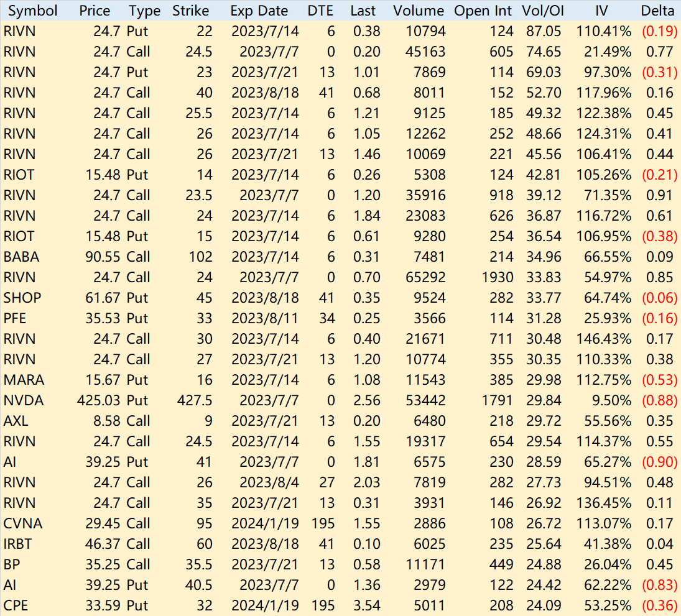Click the volume 35916 cell

click(425, 195)
